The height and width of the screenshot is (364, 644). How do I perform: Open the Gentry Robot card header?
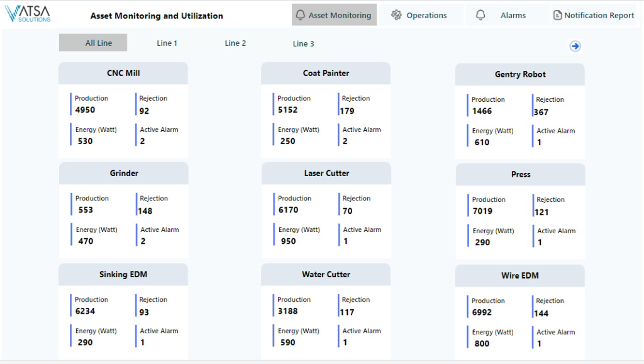pos(520,74)
